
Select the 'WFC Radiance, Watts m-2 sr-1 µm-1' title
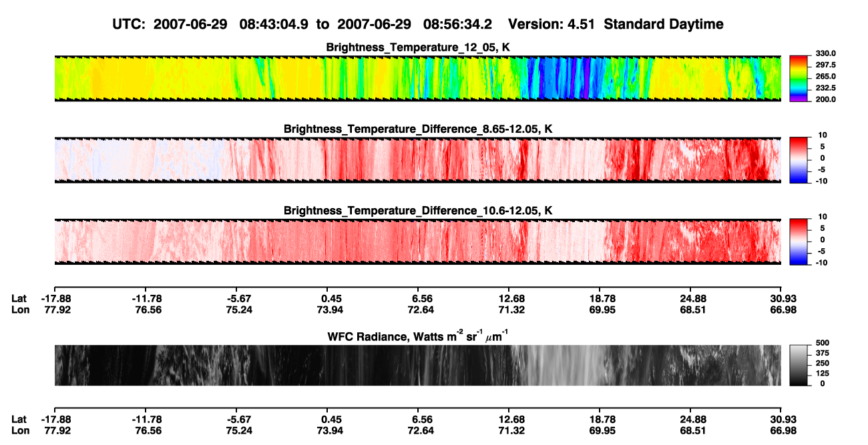pos(418,336)
